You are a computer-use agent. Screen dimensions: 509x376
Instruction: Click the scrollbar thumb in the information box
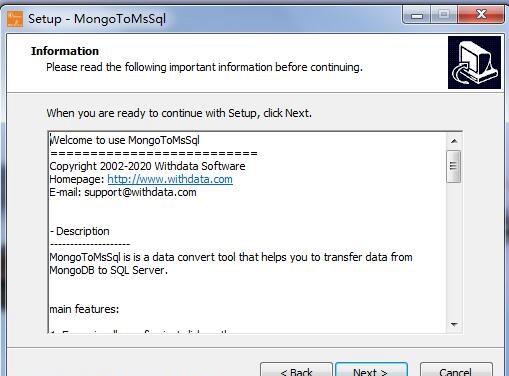point(454,166)
